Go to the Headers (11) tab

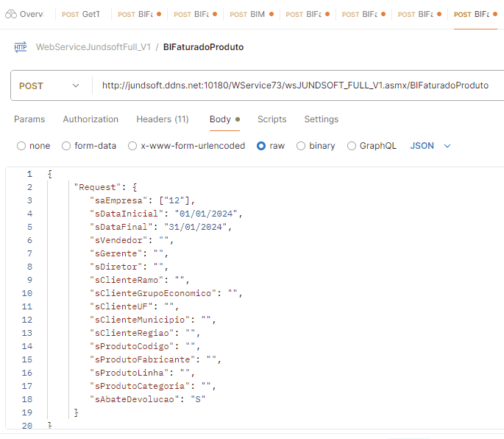click(x=162, y=119)
